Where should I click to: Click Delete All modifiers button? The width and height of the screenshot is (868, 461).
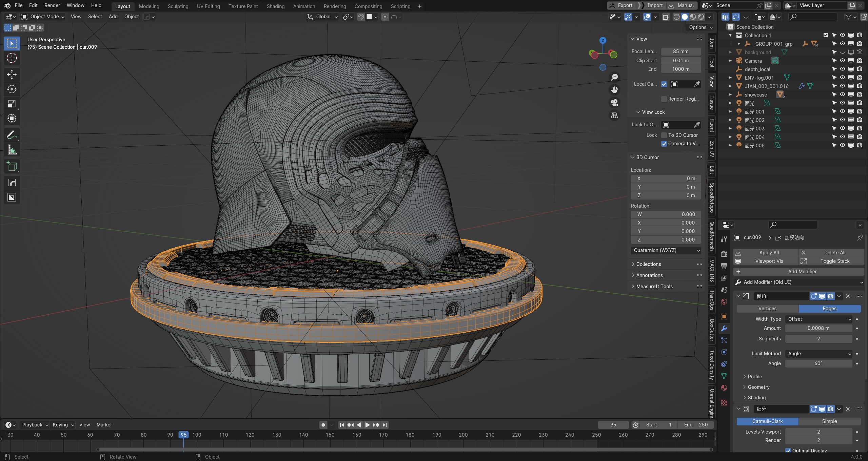coord(831,253)
